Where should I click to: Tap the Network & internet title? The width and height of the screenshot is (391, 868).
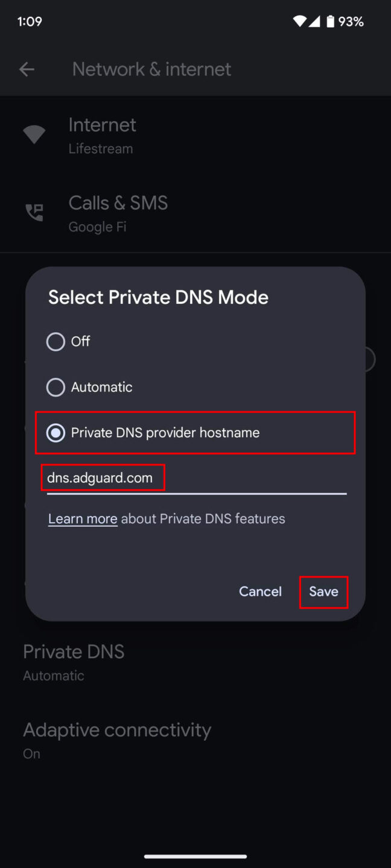point(151,69)
